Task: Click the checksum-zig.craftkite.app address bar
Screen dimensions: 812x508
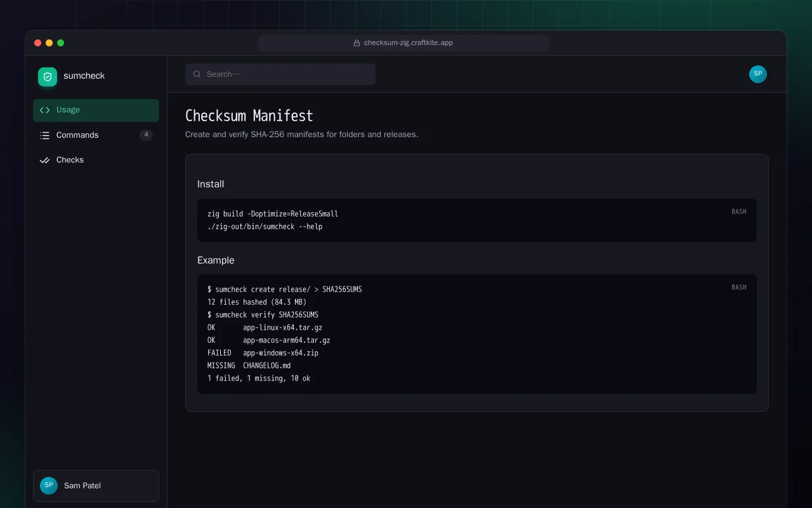Action: 403,43
